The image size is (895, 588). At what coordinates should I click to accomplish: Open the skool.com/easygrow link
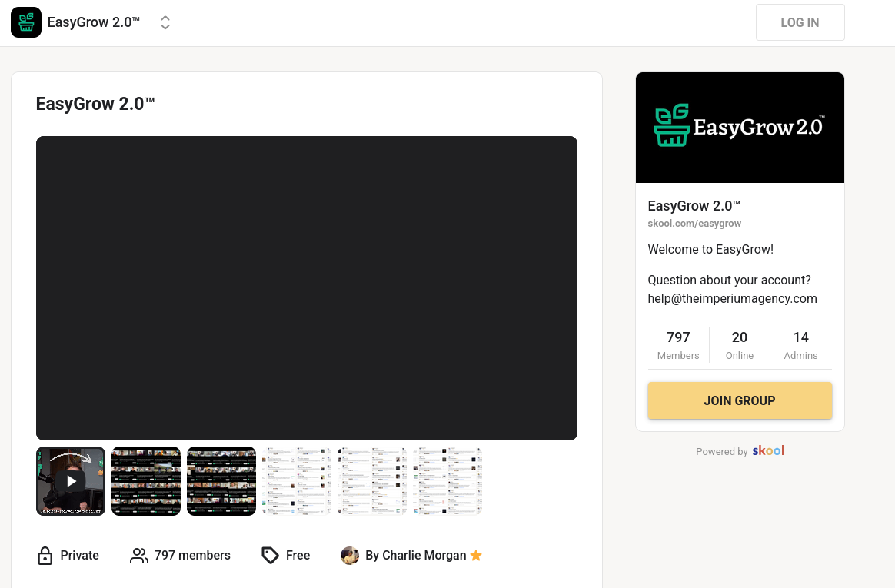tap(694, 223)
